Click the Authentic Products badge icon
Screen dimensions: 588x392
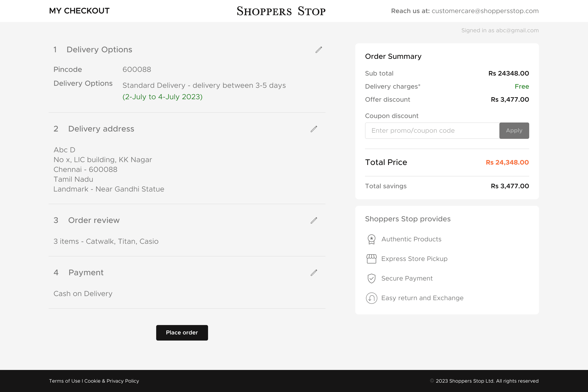[x=372, y=239]
